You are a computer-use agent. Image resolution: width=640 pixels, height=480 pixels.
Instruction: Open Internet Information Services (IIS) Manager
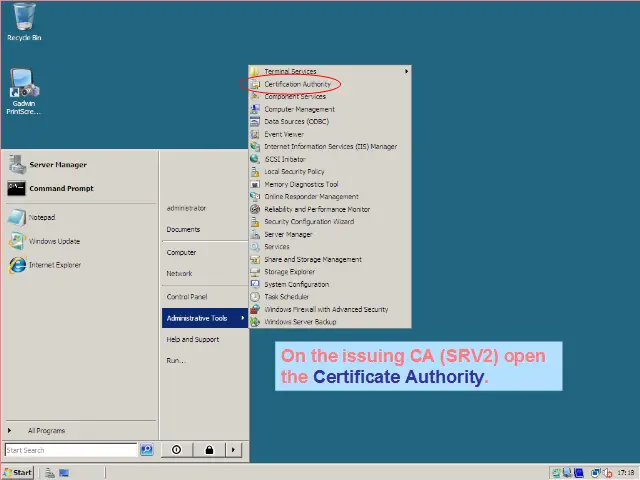point(330,147)
